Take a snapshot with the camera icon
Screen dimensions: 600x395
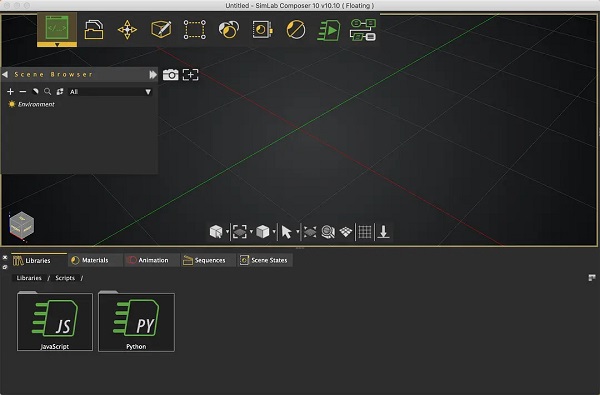pyautogui.click(x=171, y=75)
